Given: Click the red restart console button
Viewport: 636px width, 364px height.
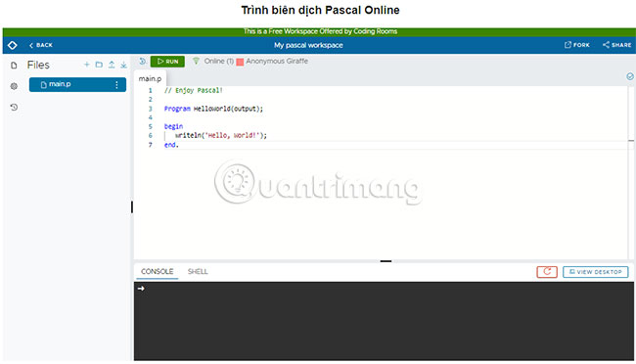Looking at the screenshot, I should [547, 272].
